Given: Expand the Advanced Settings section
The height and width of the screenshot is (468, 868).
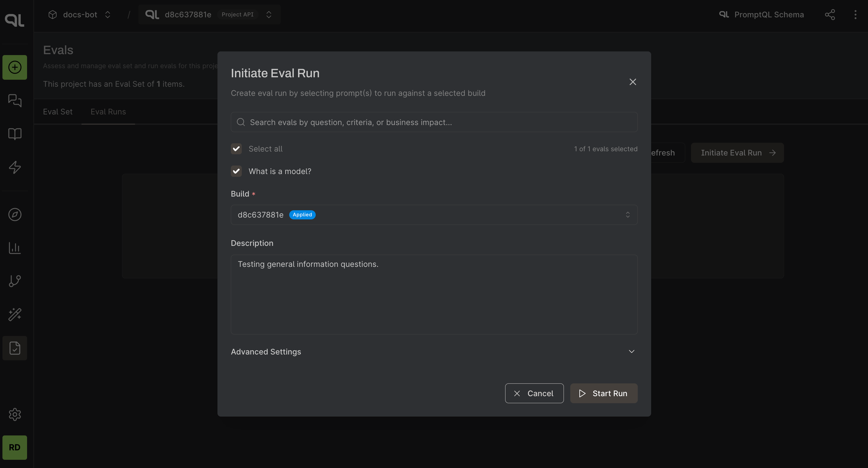Looking at the screenshot, I should (x=434, y=352).
